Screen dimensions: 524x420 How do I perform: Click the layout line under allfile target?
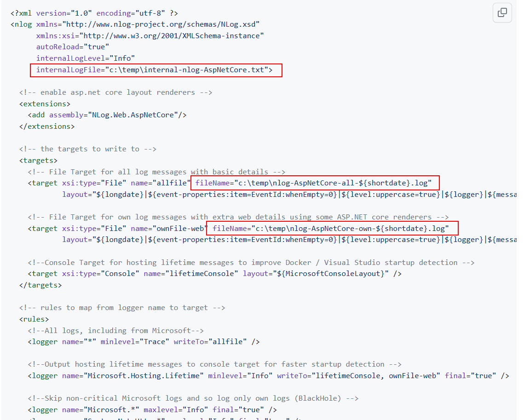[289, 195]
